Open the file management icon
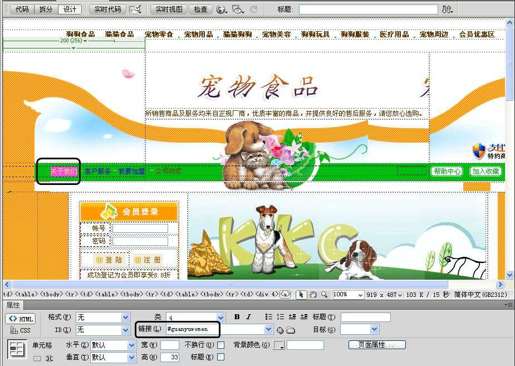The image size is (515, 366). pyautogui.click(x=447, y=9)
